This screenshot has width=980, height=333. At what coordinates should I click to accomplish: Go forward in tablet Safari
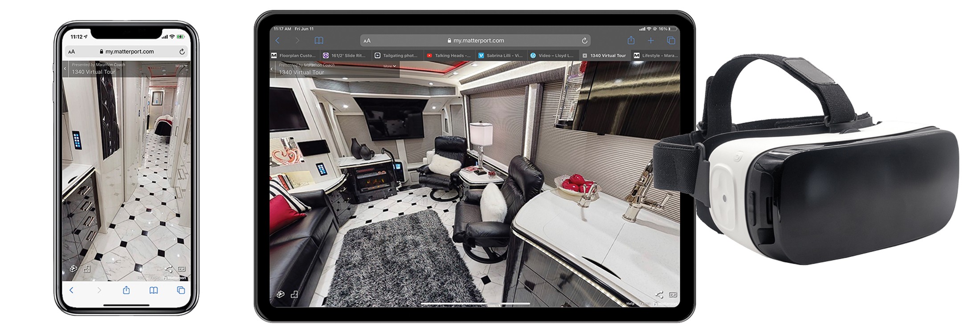297,41
